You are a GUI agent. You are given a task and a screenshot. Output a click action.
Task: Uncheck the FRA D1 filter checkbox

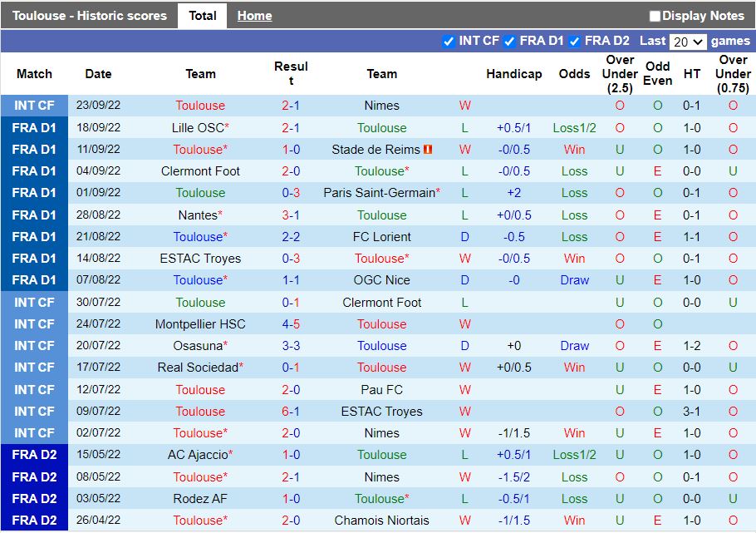point(510,41)
